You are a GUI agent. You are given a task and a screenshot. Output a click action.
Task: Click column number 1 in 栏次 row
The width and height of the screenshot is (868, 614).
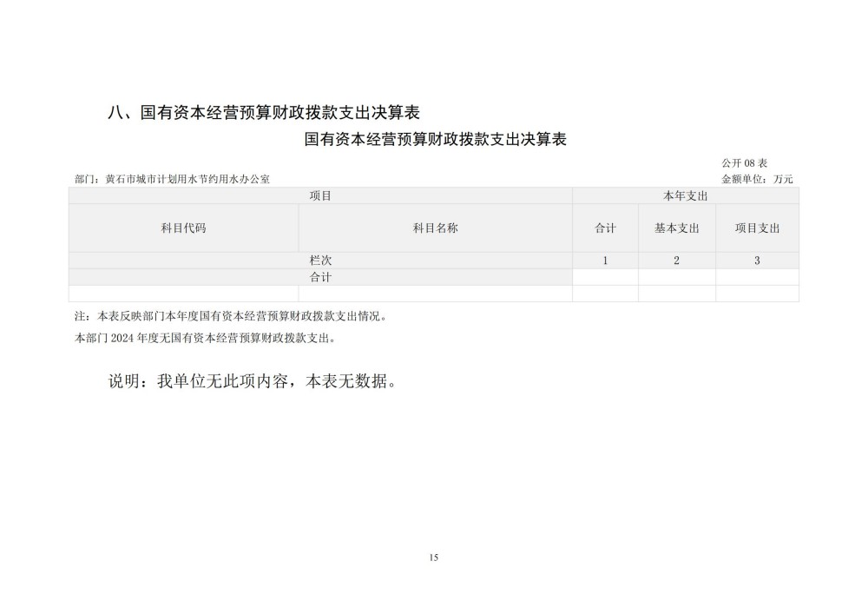click(605, 261)
